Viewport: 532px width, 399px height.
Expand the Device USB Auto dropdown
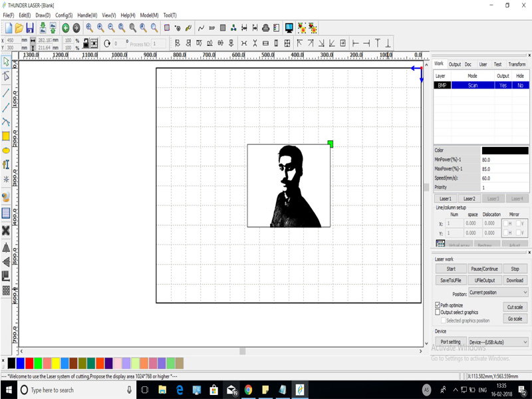click(x=498, y=342)
